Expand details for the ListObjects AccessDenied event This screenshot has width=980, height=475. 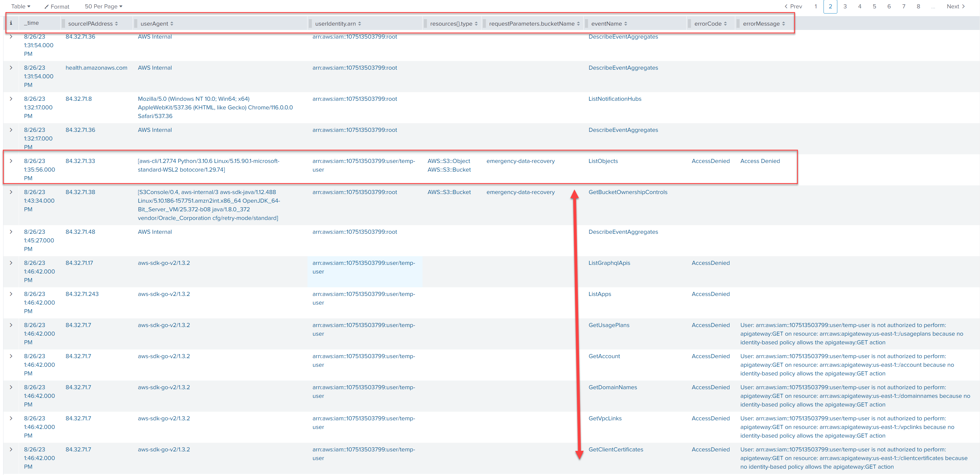11,161
